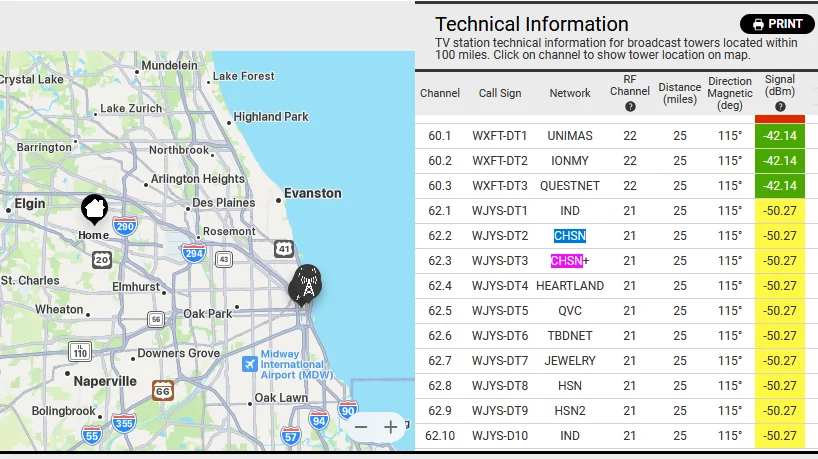The image size is (818, 459).
Task: Click the Call Sign column header
Action: coord(499,93)
